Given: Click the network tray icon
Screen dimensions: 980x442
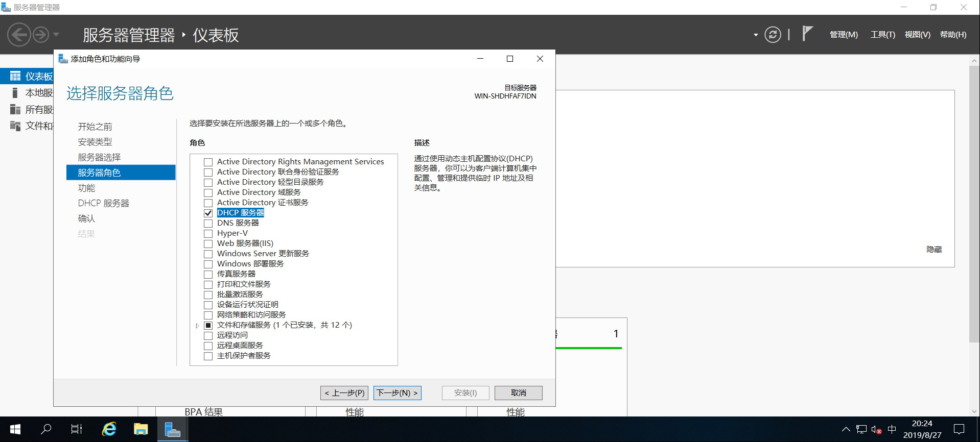Looking at the screenshot, I should click(861, 429).
